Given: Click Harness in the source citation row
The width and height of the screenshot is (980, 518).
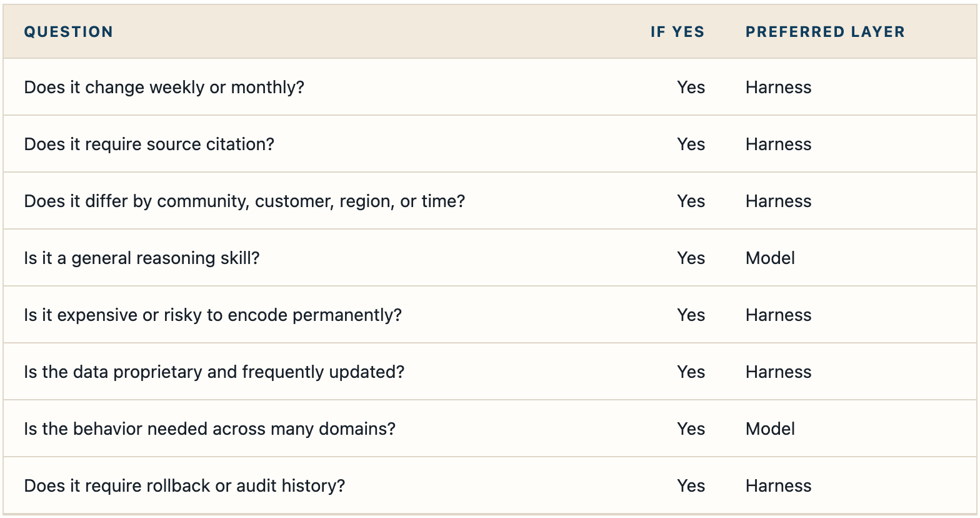Looking at the screenshot, I should click(x=778, y=144).
